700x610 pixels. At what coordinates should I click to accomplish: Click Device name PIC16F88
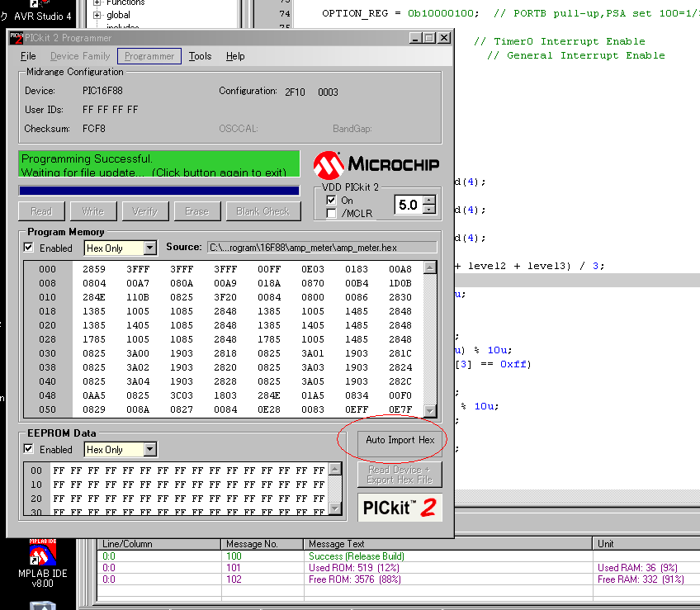click(x=102, y=91)
